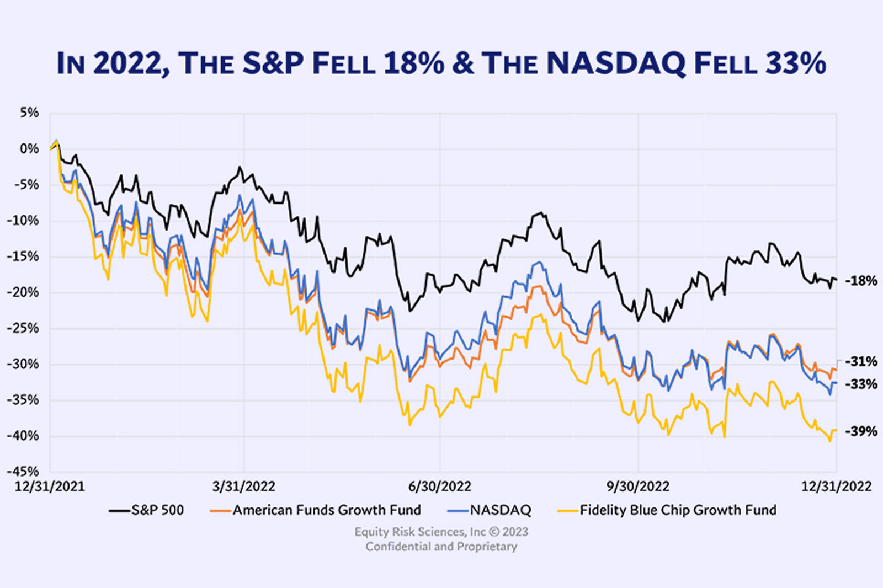
Task: Click the chart title about 2022 declines
Action: (x=441, y=63)
